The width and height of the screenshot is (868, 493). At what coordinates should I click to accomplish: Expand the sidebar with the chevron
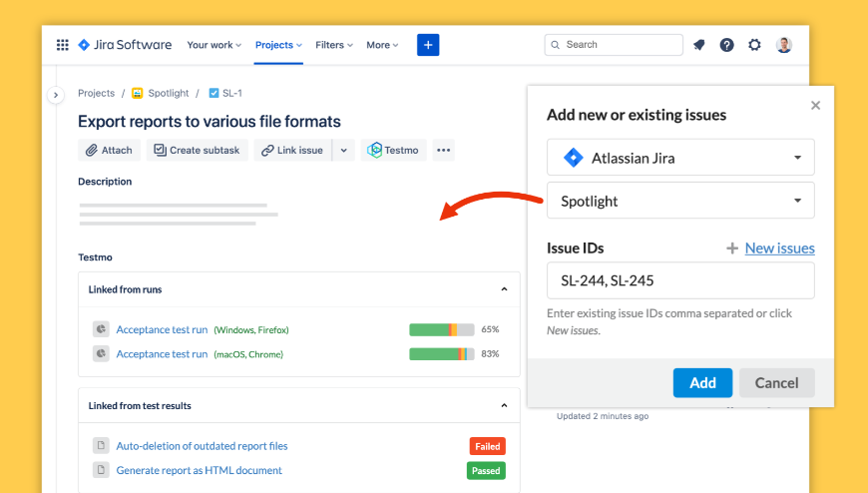(x=55, y=95)
